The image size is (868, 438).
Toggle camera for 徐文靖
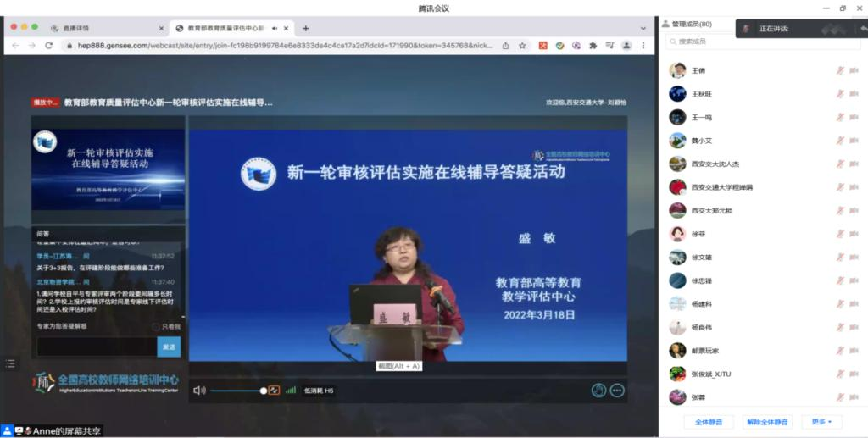click(x=854, y=258)
